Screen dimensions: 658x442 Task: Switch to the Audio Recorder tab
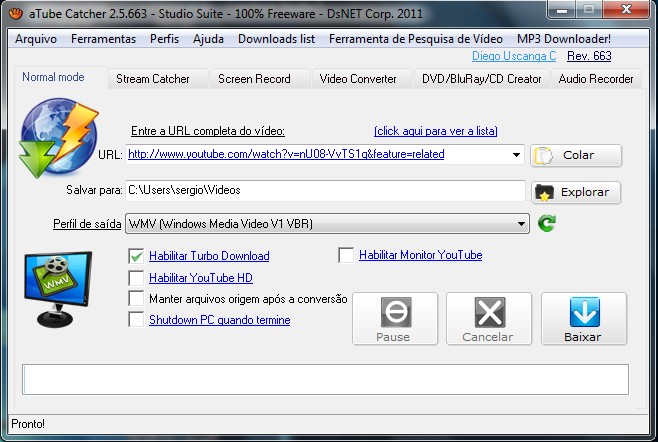pyautogui.click(x=595, y=79)
